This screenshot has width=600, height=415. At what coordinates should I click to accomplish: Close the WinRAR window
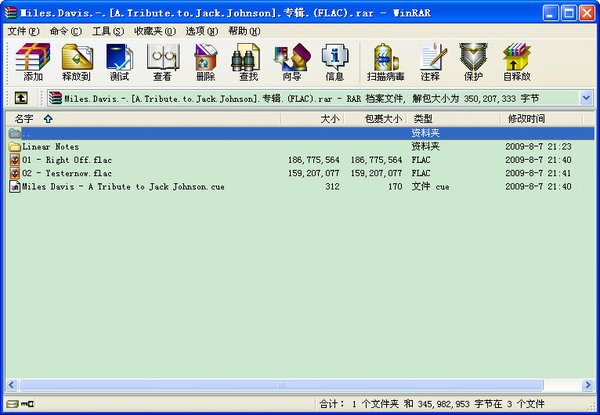587,13
